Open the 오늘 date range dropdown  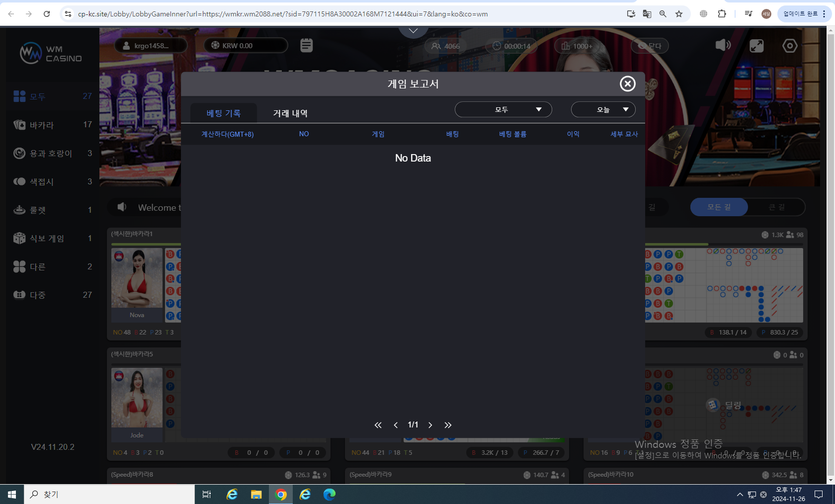click(x=603, y=109)
